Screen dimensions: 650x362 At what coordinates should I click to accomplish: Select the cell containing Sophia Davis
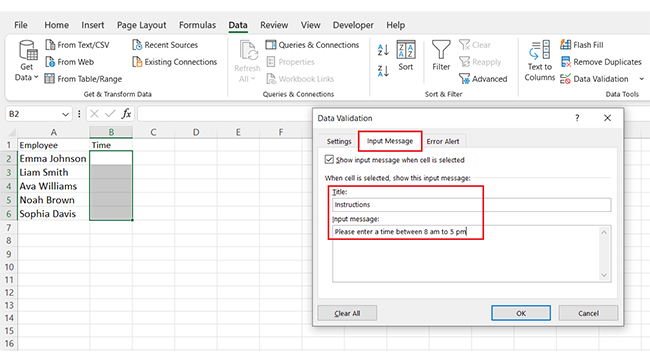pos(53,214)
